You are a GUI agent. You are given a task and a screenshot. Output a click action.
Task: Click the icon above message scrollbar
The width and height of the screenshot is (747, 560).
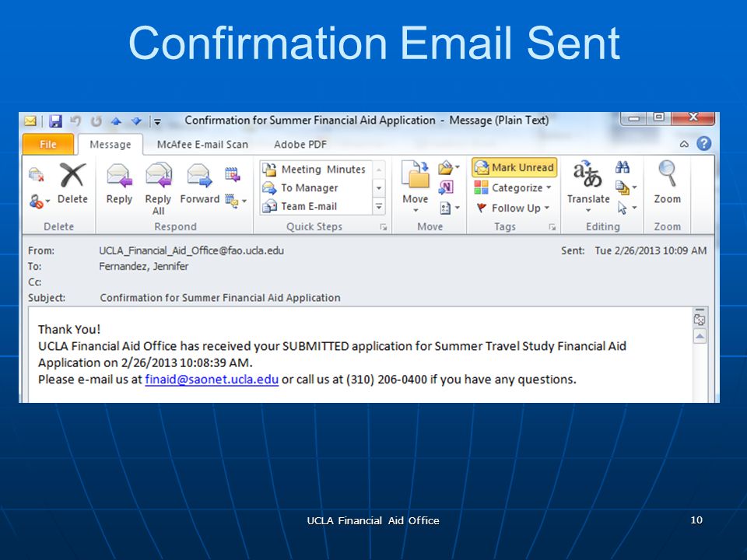pyautogui.click(x=700, y=319)
